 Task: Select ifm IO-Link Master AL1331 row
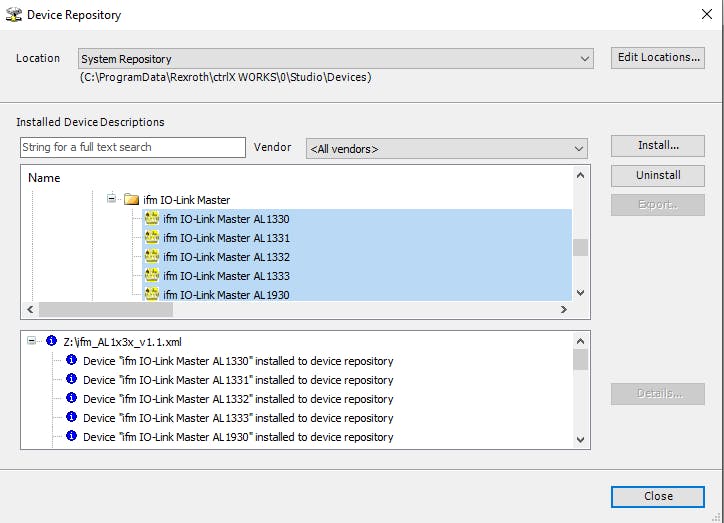pos(357,238)
